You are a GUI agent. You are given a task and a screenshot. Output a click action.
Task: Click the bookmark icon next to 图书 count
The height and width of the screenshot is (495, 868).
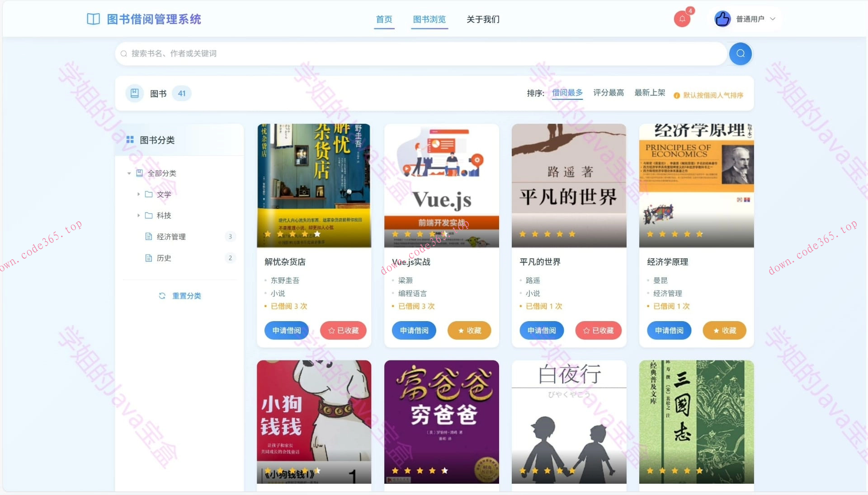click(x=134, y=93)
